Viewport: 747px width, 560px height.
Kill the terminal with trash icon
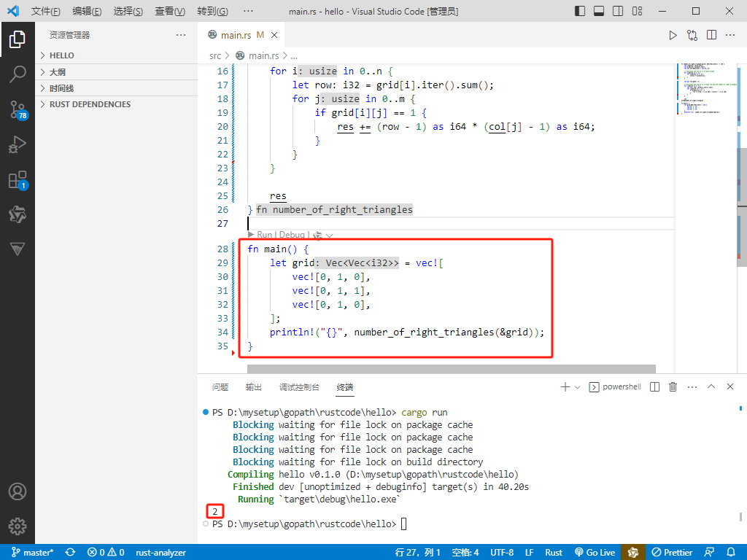pos(673,387)
